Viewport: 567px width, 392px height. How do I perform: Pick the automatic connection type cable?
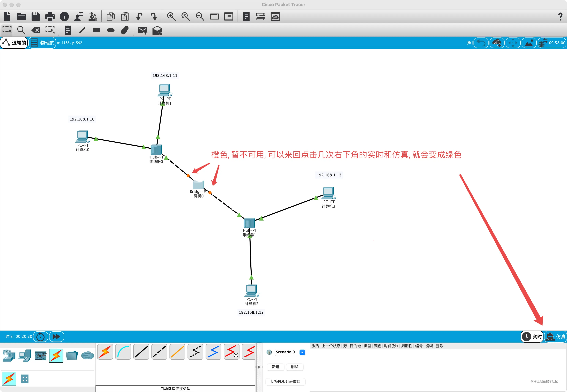pos(105,352)
